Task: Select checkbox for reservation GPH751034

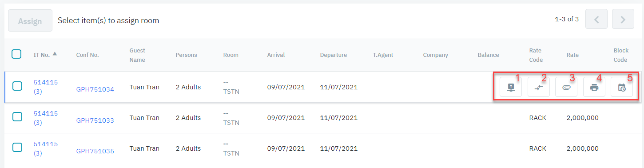Action: point(17,86)
